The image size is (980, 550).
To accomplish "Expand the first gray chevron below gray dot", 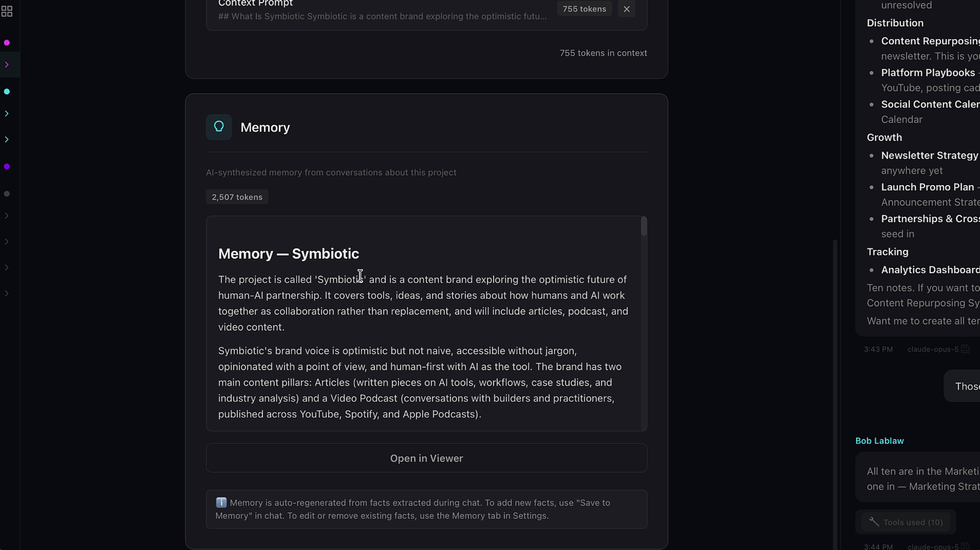I will [7, 216].
